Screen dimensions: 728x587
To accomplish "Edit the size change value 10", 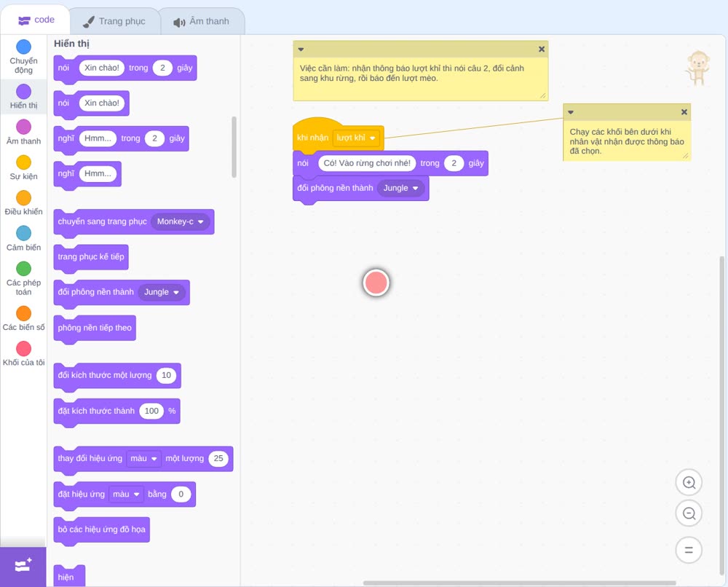I will [x=166, y=375].
